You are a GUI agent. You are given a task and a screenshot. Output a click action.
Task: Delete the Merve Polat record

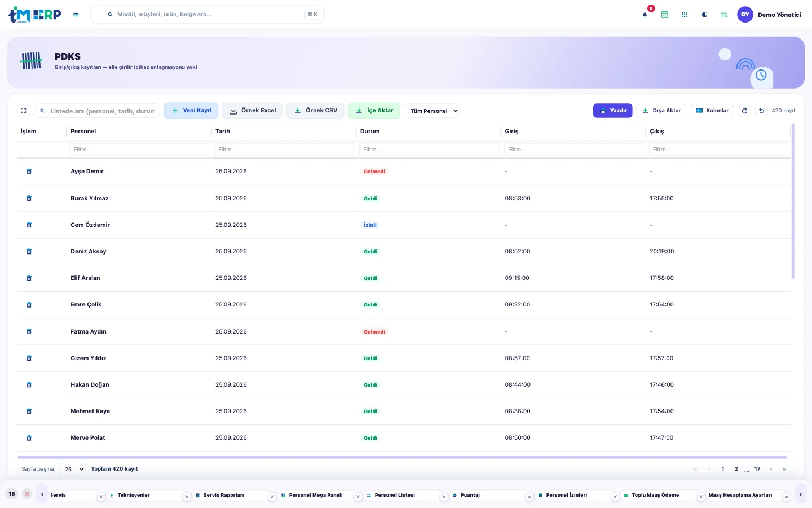click(x=29, y=437)
